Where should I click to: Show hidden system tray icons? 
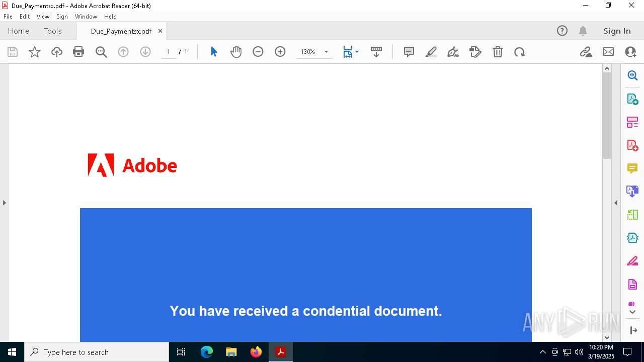(x=542, y=352)
